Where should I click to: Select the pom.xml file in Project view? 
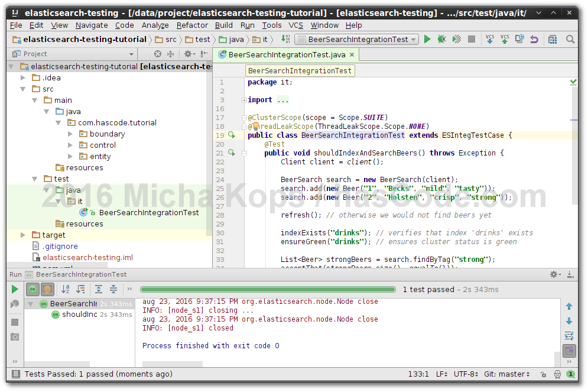[55, 268]
